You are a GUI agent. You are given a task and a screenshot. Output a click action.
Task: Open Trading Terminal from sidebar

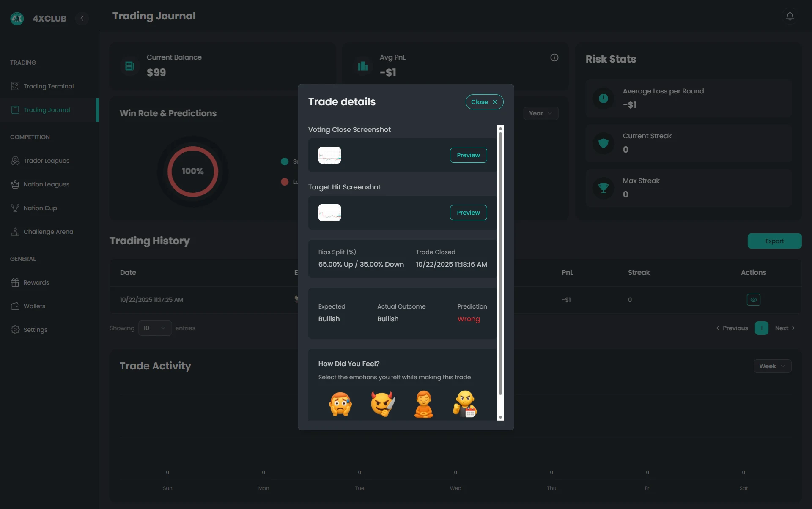pyautogui.click(x=48, y=86)
